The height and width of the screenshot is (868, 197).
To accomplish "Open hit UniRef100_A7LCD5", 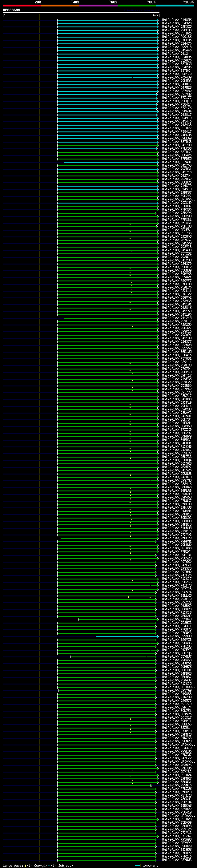I will coord(177,40).
